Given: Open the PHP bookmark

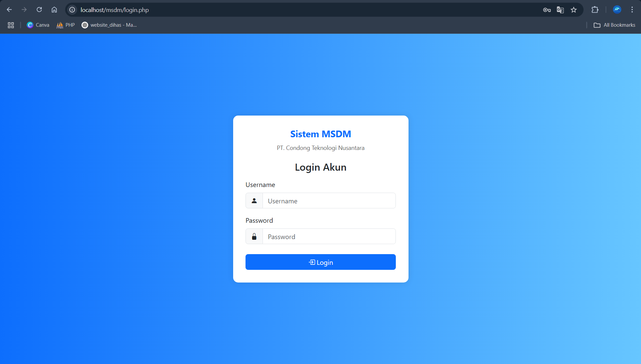Looking at the screenshot, I should (x=66, y=25).
